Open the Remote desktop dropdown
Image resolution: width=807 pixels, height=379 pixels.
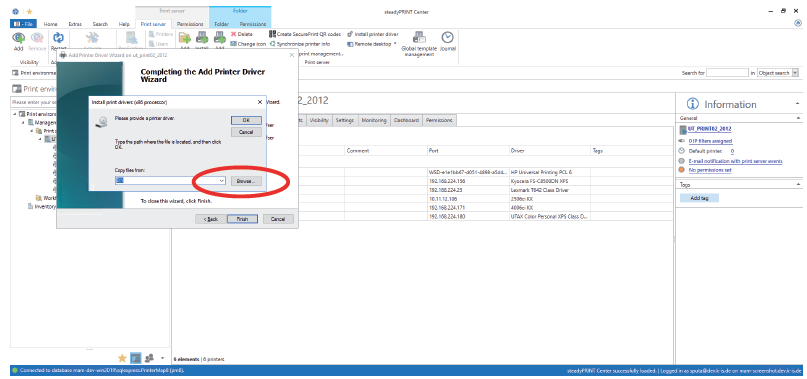395,44
